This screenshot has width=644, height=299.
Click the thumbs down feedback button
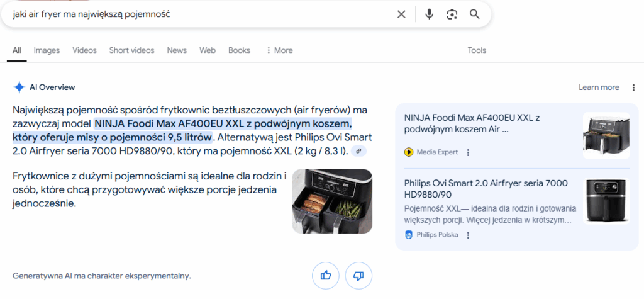point(359,275)
